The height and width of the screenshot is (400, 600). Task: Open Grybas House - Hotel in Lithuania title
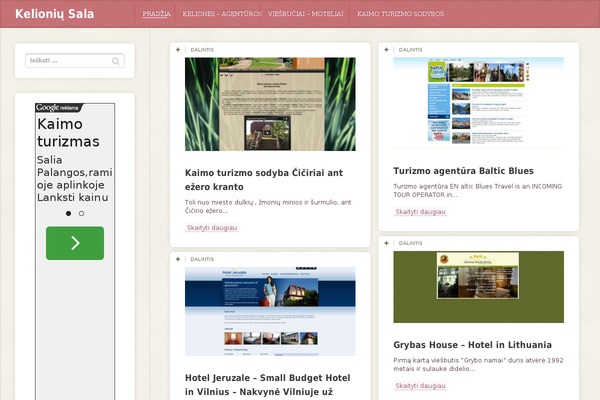tap(473, 345)
